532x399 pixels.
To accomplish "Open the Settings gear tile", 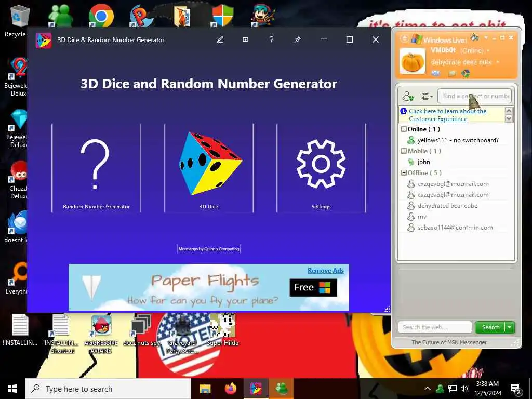I will (321, 168).
